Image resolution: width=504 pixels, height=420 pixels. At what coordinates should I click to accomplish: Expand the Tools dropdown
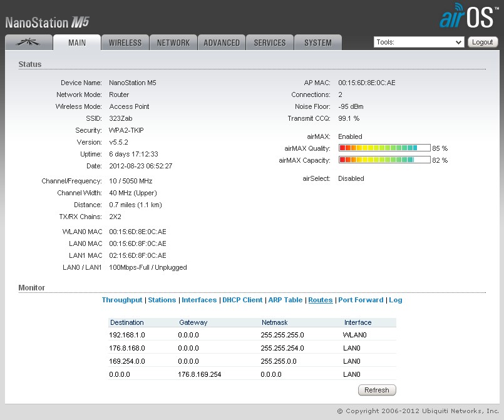(x=419, y=42)
